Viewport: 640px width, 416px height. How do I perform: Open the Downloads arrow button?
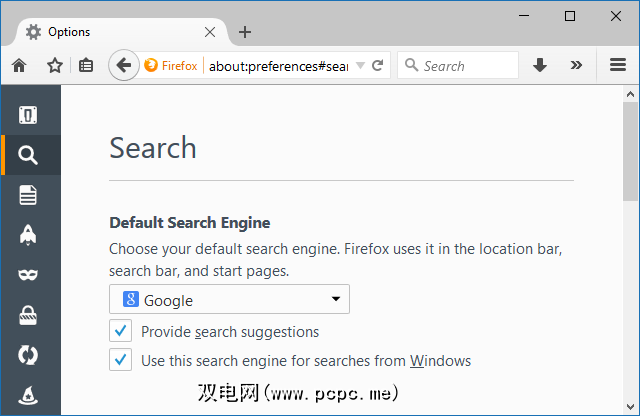[x=540, y=66]
